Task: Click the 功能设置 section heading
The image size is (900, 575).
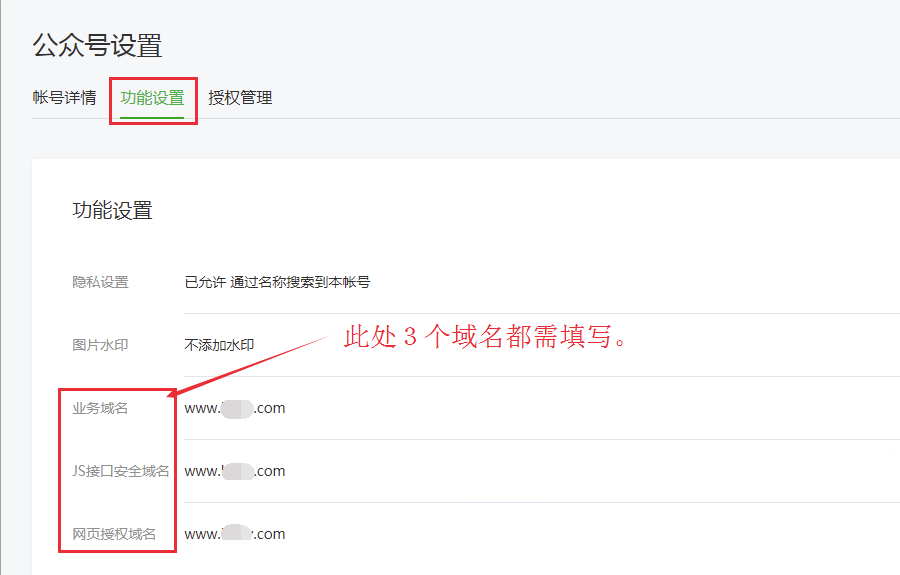Action: [112, 210]
